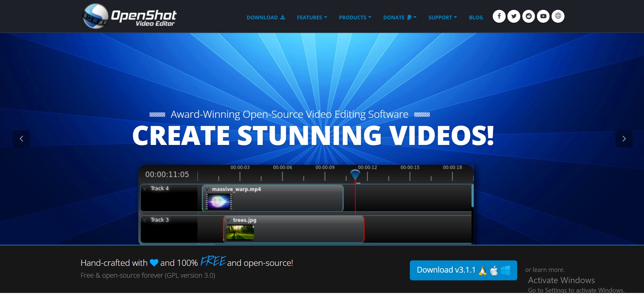Image resolution: width=644 pixels, height=294 pixels.
Task: Expand the Features dropdown menu
Action: pyautogui.click(x=312, y=17)
